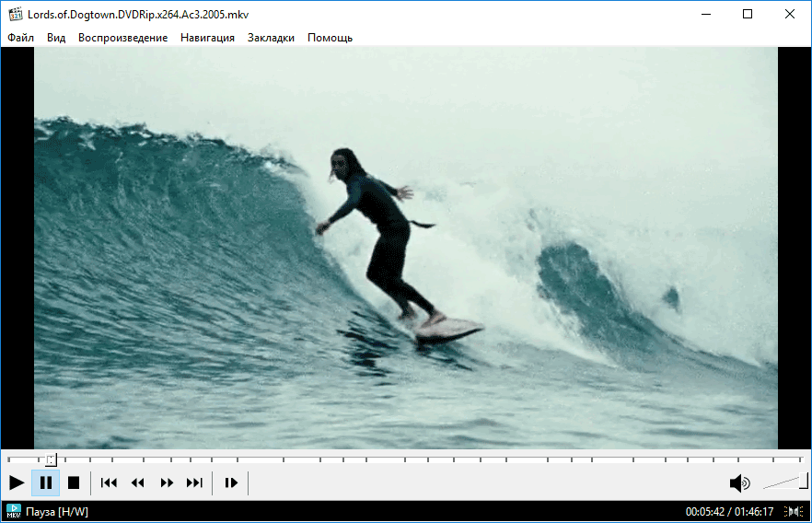The width and height of the screenshot is (812, 523).
Task: Click the title bar app icon
Action: tap(16, 14)
